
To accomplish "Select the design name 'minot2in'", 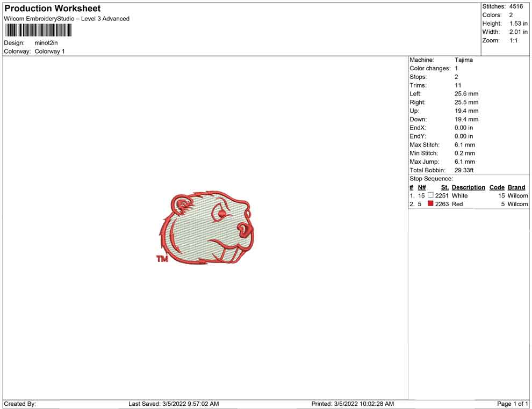I will click(46, 43).
